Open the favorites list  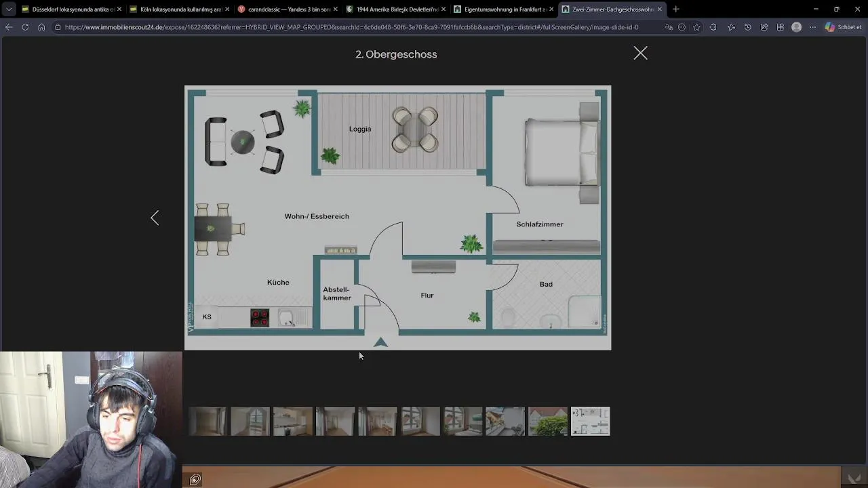click(731, 27)
